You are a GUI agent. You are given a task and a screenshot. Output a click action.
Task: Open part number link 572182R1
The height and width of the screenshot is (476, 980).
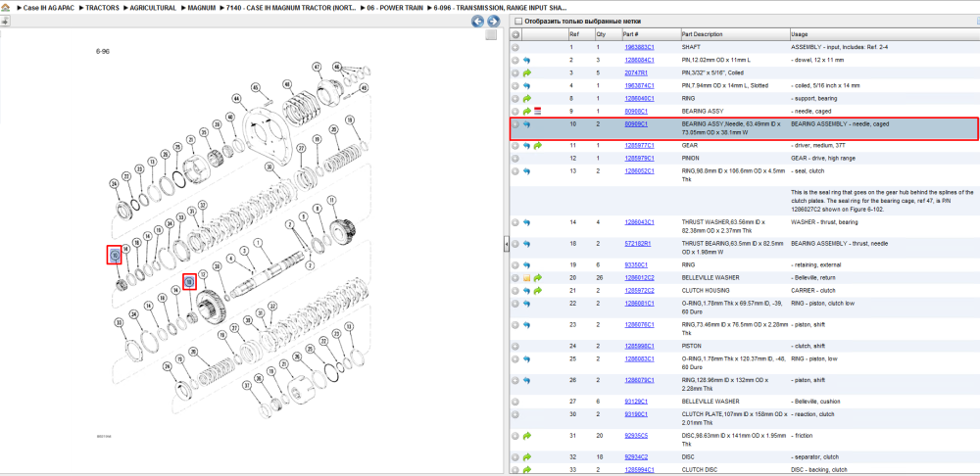point(638,244)
